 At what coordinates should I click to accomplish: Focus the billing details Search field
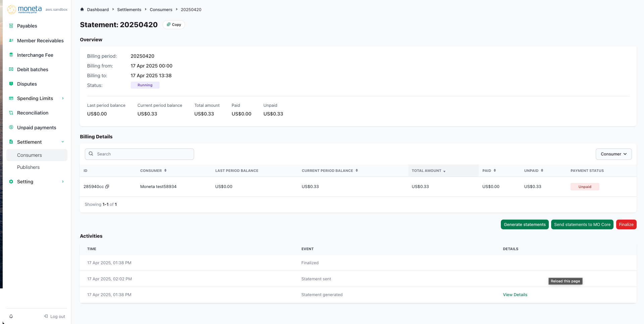pos(139,154)
